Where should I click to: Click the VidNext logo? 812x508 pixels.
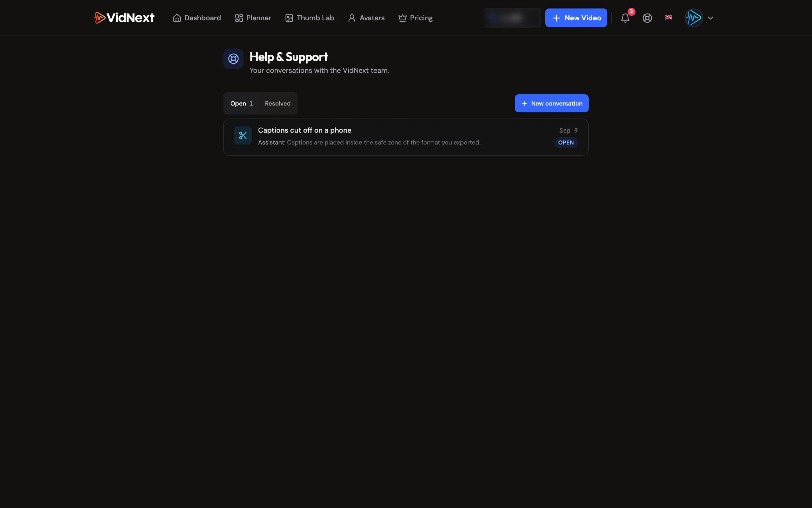[124, 18]
